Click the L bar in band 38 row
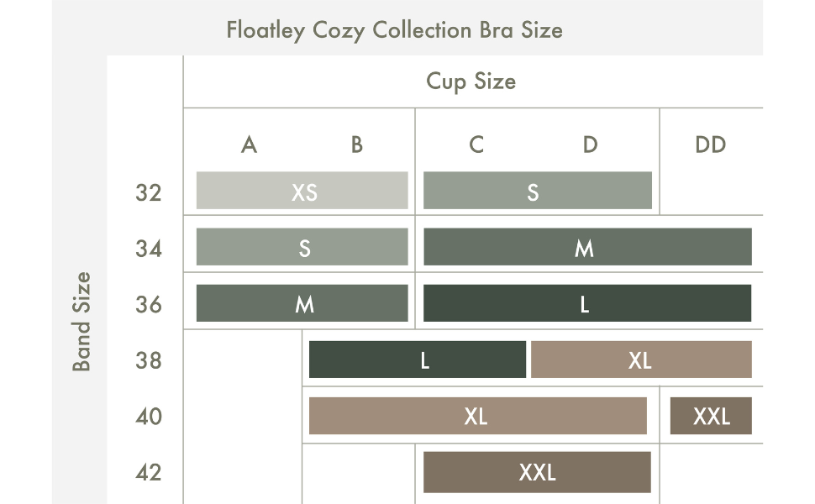815x504 pixels. pos(418,360)
